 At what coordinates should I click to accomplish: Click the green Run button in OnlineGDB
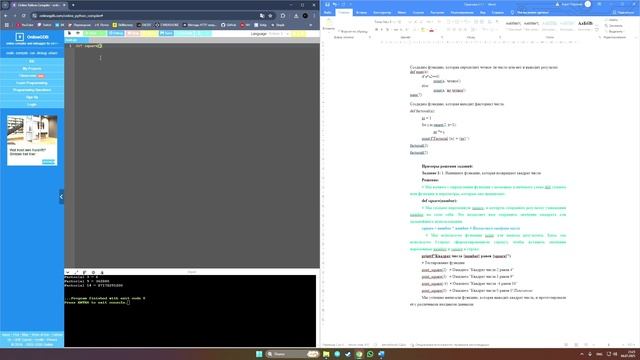(x=95, y=33)
